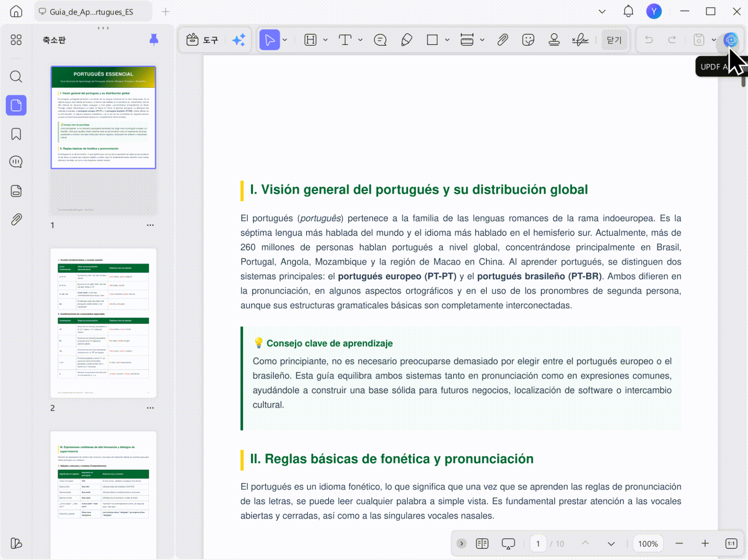Expand the shape tool dropdown arrow

click(447, 40)
